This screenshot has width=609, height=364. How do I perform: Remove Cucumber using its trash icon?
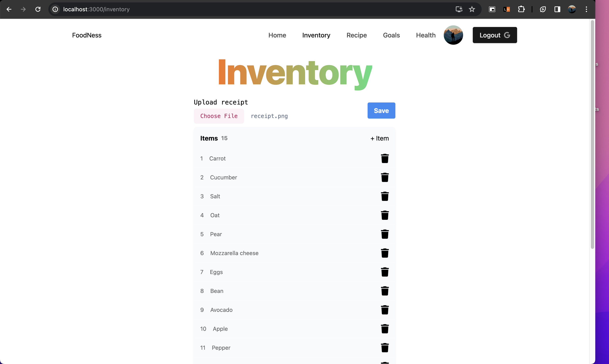coord(384,177)
